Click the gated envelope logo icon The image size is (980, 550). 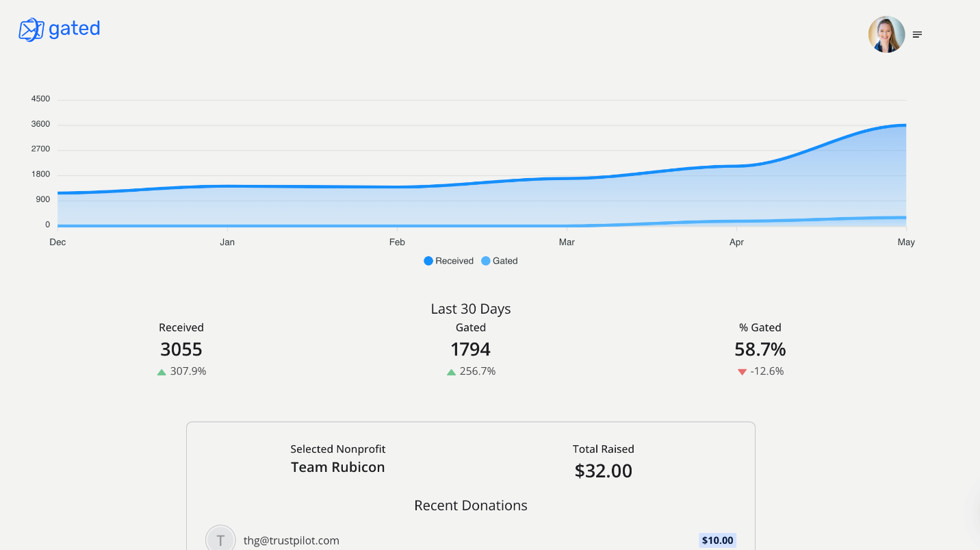(x=30, y=29)
